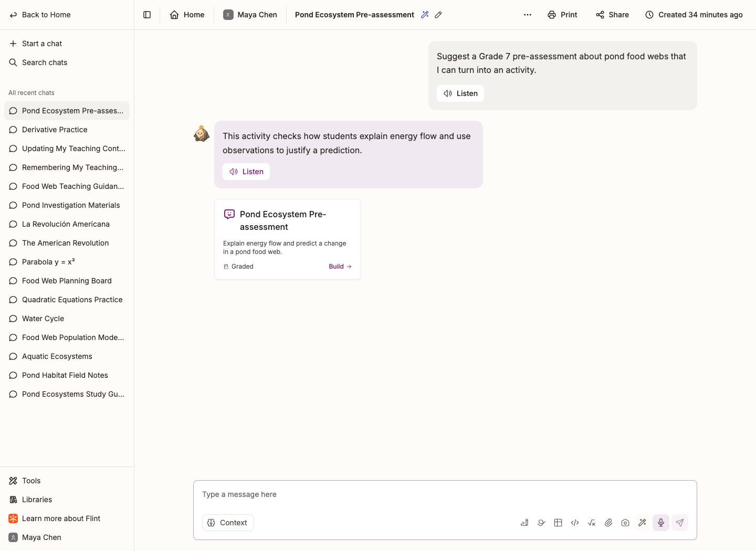The width and height of the screenshot is (756, 551).
Task: Open Search chats
Action: point(67,62)
